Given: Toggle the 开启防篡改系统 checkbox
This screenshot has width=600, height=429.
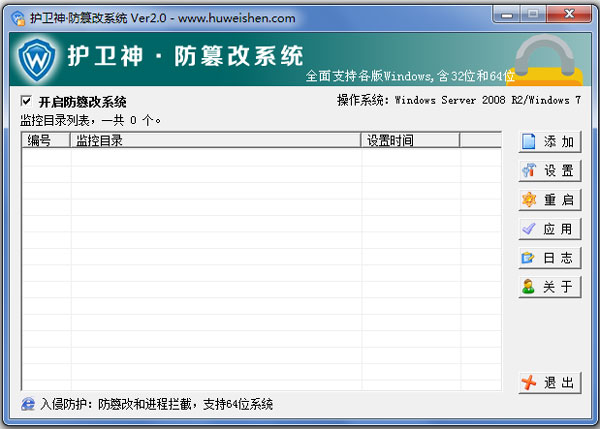Looking at the screenshot, I should pos(26,101).
